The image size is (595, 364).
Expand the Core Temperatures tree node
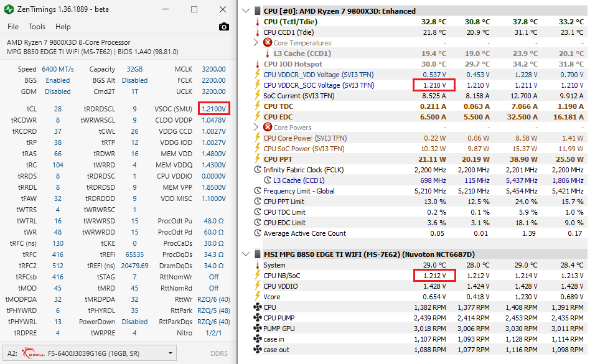click(256, 43)
